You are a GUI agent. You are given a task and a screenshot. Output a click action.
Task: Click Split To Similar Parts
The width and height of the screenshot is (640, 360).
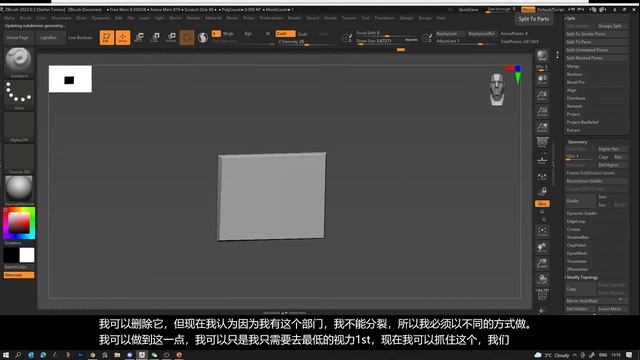[596, 34]
